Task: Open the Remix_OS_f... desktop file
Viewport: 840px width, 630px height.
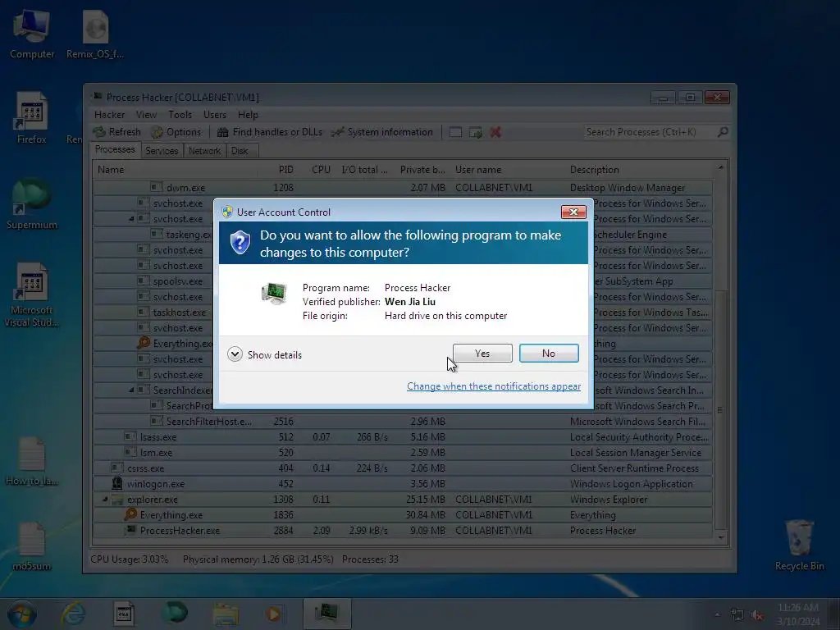Action: click(95, 34)
